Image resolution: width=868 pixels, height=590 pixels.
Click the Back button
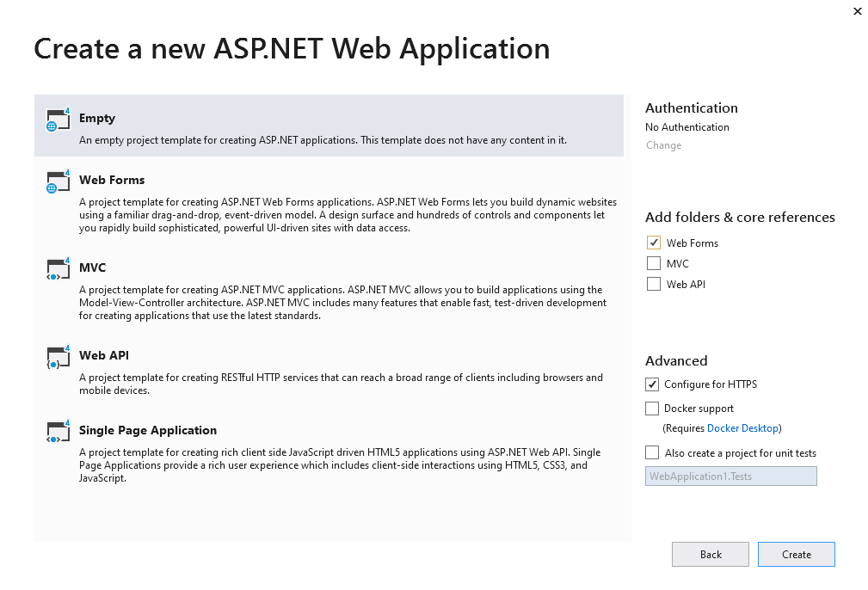[x=710, y=554]
